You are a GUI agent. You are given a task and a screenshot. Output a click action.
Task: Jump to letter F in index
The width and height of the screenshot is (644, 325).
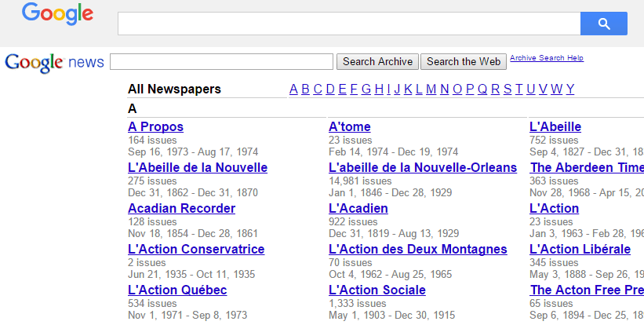[354, 89]
